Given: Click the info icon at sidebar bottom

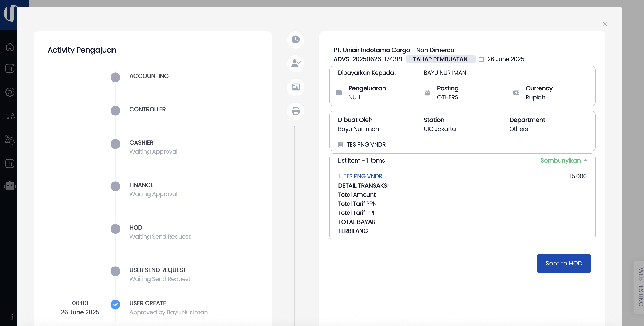Looking at the screenshot, I should [12, 317].
